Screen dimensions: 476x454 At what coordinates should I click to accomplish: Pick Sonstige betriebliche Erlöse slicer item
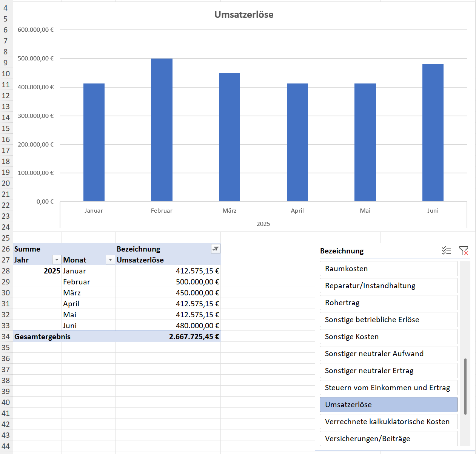coord(388,320)
